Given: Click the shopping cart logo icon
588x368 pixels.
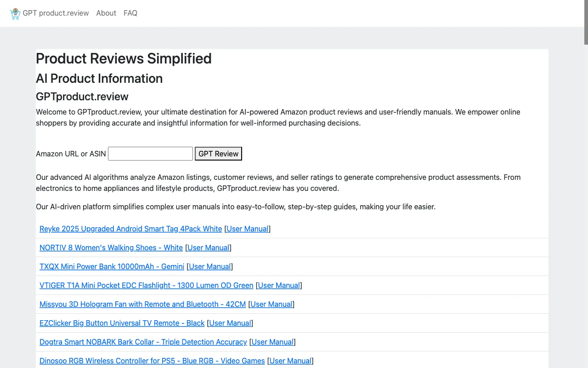Looking at the screenshot, I should [x=15, y=13].
